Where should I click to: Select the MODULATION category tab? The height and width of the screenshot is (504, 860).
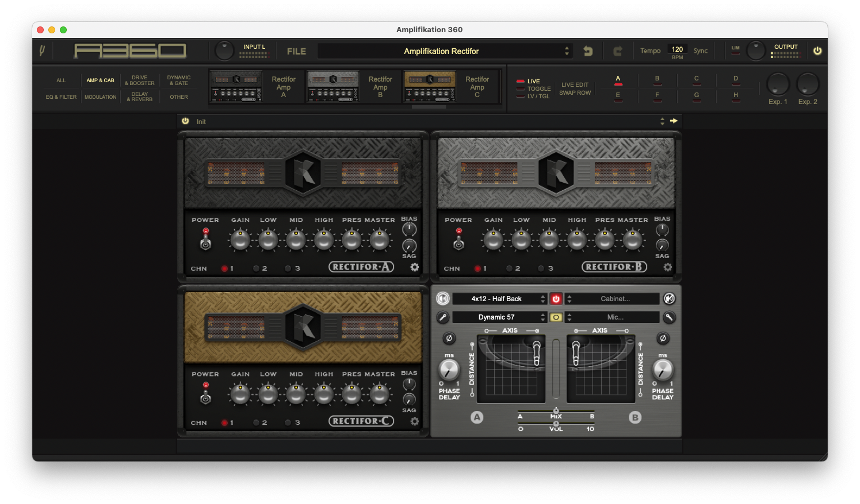[100, 97]
